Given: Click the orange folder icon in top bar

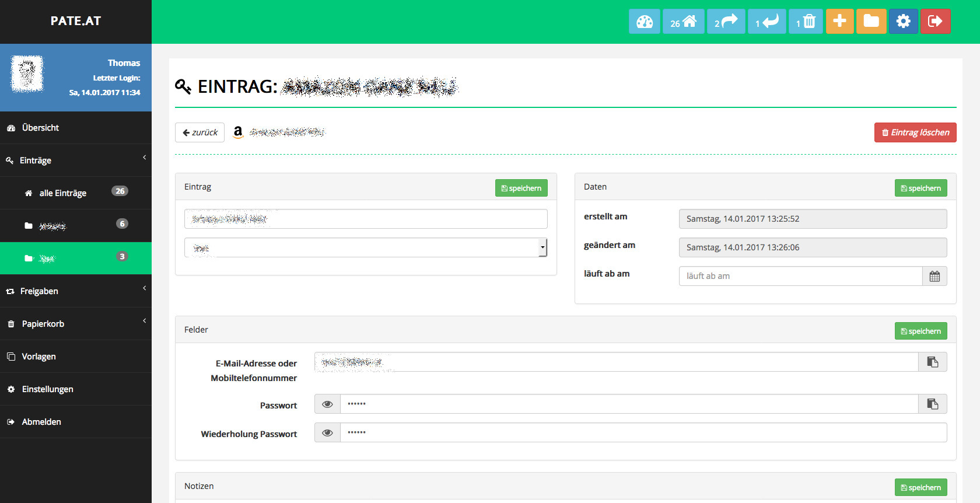Looking at the screenshot, I should tap(871, 22).
